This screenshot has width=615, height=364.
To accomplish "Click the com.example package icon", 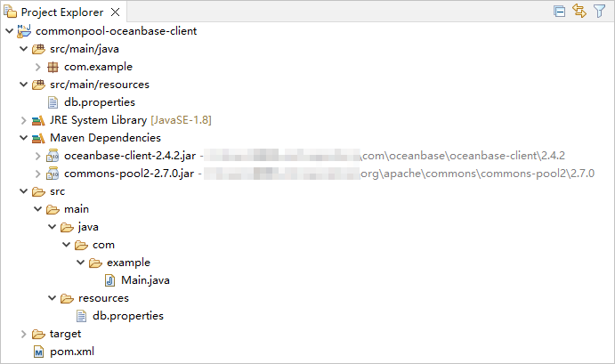I will click(53, 67).
